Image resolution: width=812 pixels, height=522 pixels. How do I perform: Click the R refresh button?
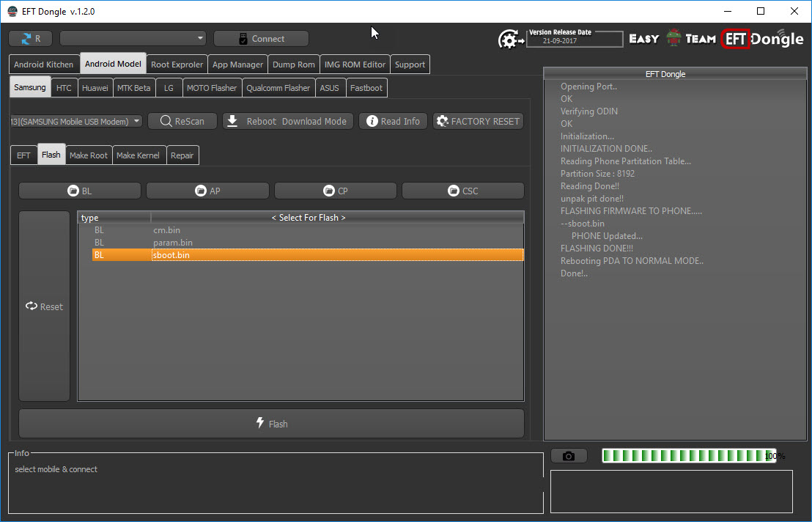click(x=31, y=39)
